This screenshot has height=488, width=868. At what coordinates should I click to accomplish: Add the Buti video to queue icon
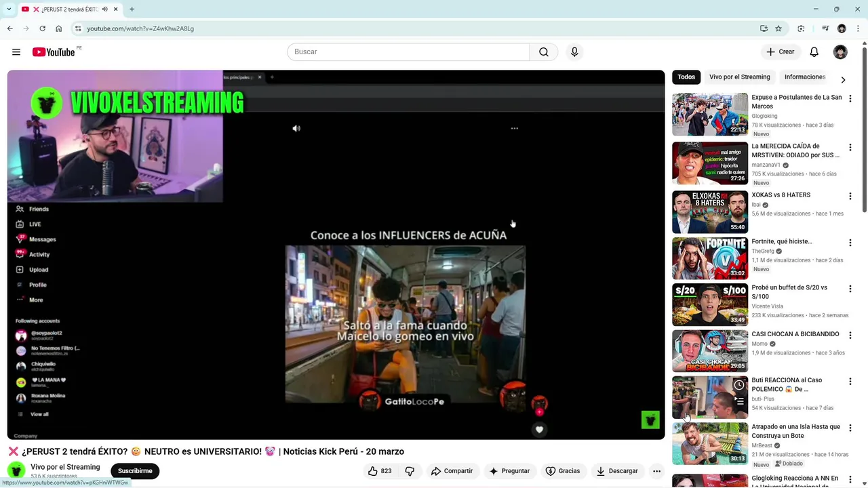tap(739, 401)
